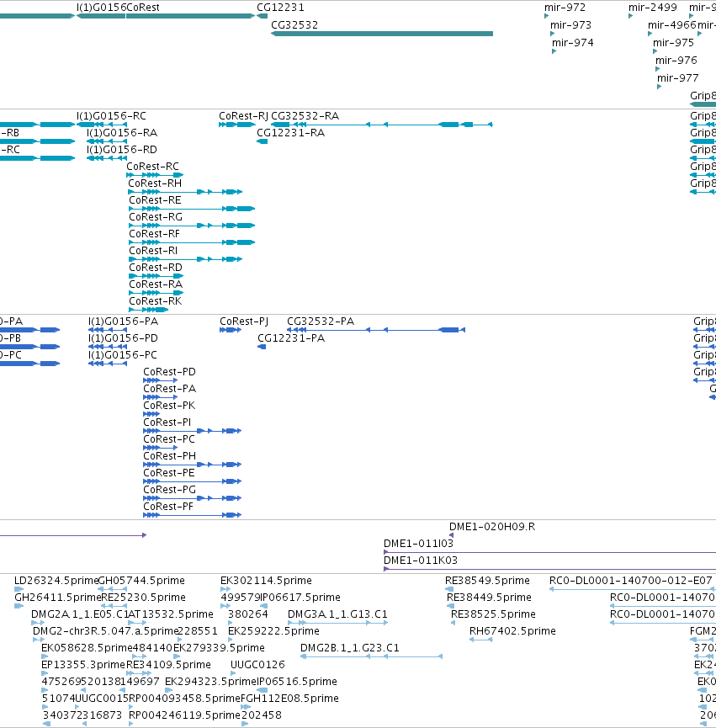Click the EK279339.5prime EST label
The height and width of the screenshot is (728, 716).
(x=219, y=648)
